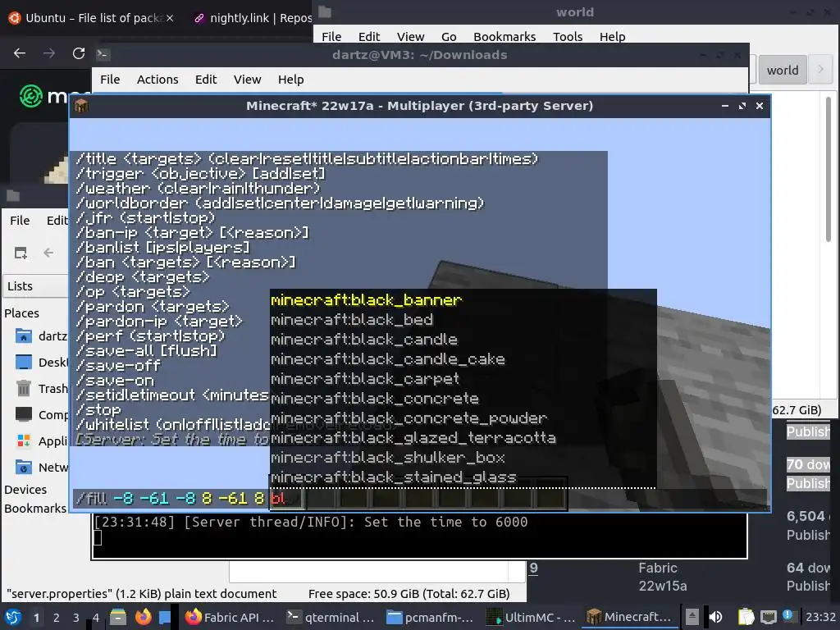Click the blue panel launcher icon
840x630 pixels.
click(x=164, y=617)
